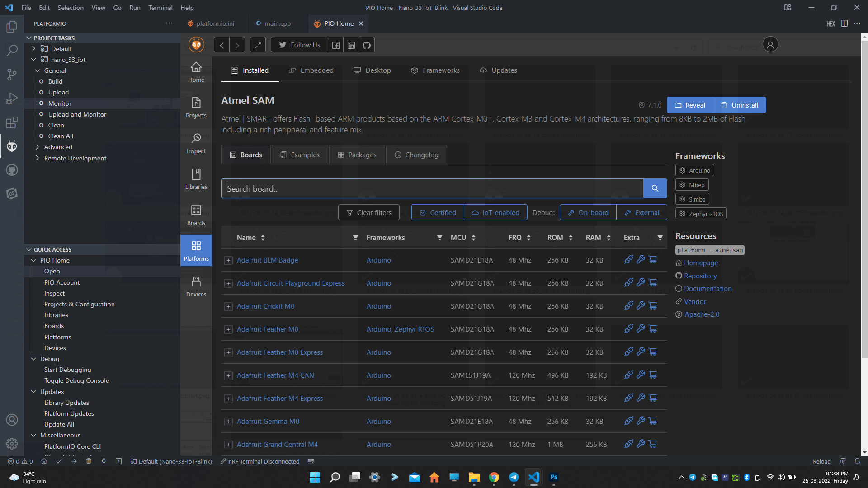Click the Uninstall button
868x488 pixels.
click(x=739, y=105)
